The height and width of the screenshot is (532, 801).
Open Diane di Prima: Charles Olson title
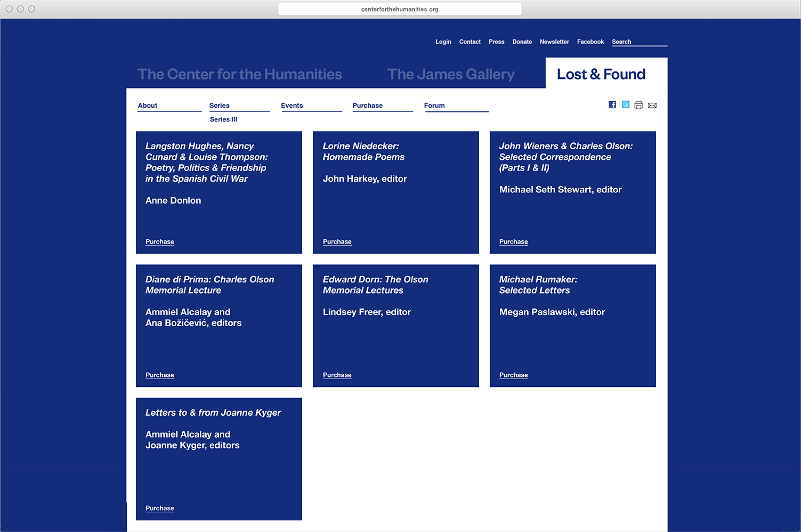210,285
